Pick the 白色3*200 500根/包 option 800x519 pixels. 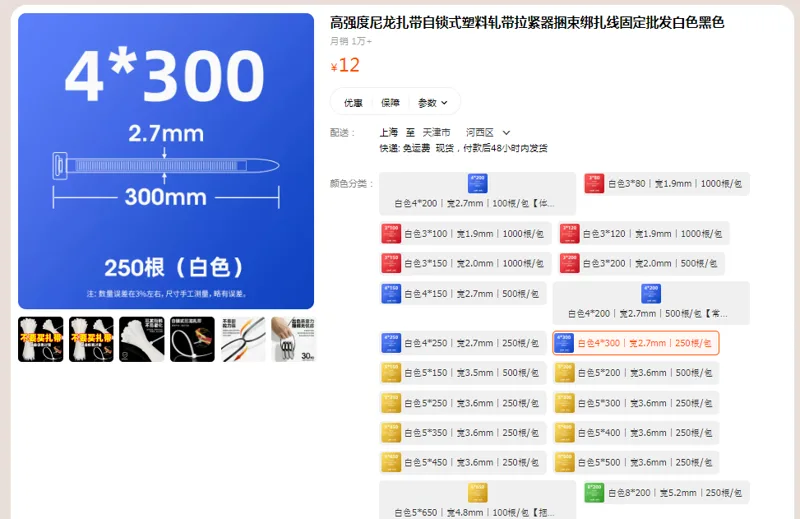click(x=641, y=263)
